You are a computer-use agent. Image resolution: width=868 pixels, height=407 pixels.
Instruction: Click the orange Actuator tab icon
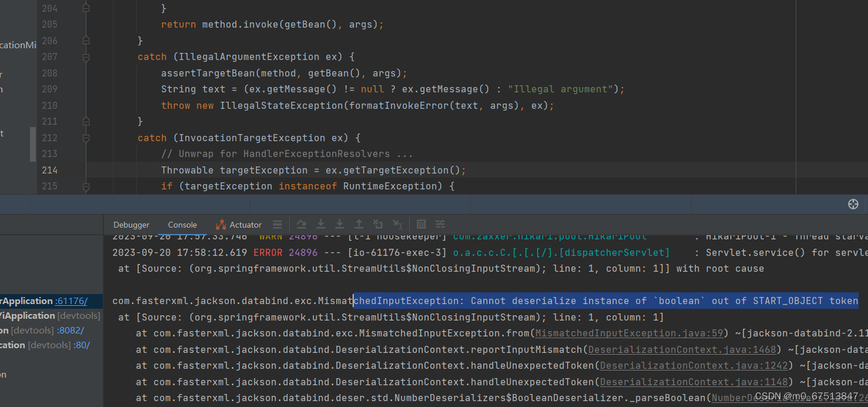[x=220, y=224]
